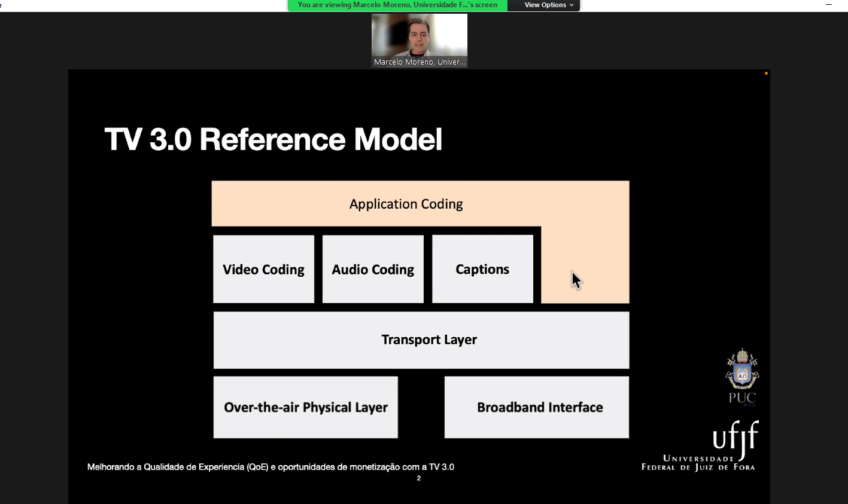
Task: Click the Captions box
Action: [x=482, y=269]
